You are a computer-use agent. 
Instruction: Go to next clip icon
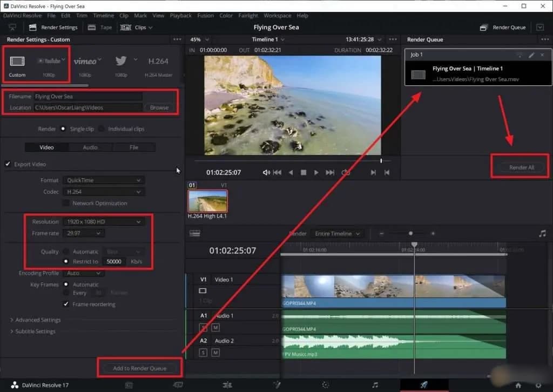pyautogui.click(x=373, y=172)
